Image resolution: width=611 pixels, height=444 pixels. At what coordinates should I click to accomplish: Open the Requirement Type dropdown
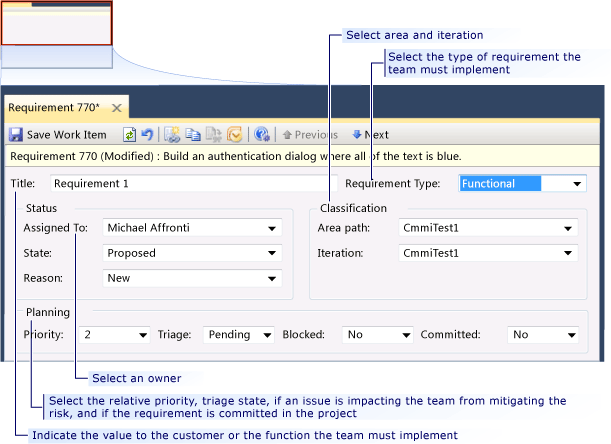click(x=577, y=184)
